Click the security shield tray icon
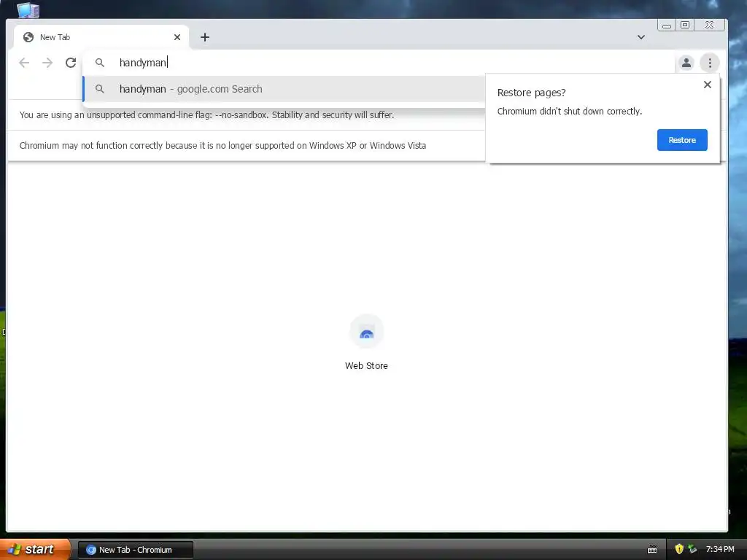Screen dimensions: 747x560 pos(679,549)
